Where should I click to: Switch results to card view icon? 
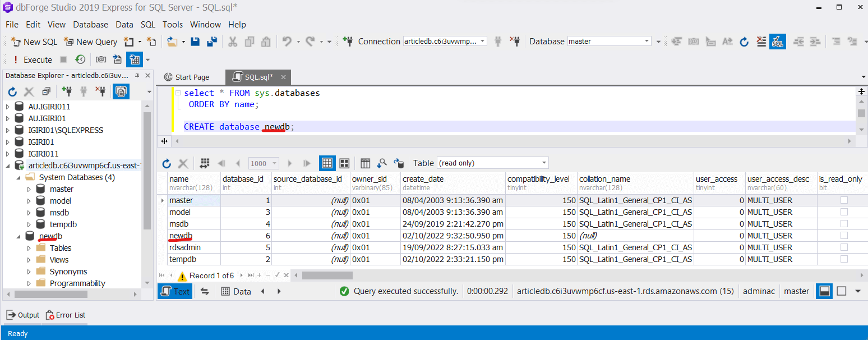[344, 163]
